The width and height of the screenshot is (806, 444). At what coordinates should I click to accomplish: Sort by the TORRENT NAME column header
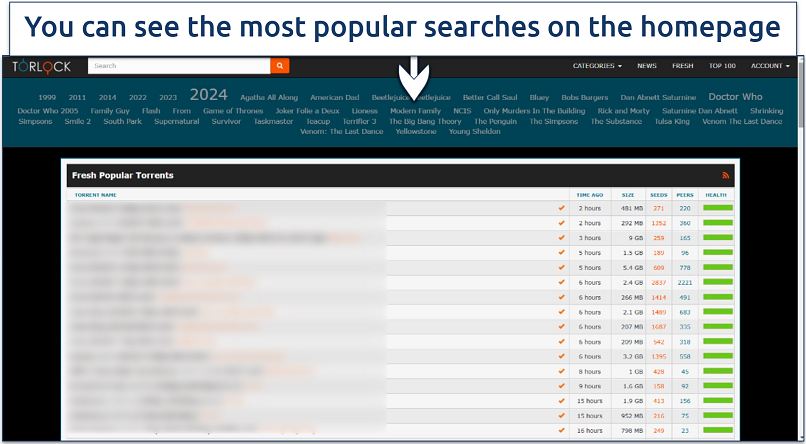pos(96,195)
